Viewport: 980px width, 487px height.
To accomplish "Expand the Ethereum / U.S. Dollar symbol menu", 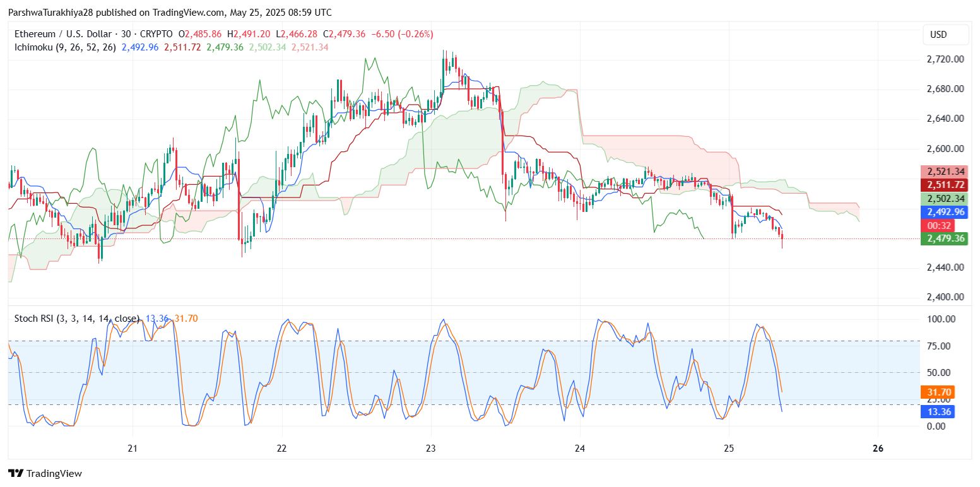I will [60, 33].
